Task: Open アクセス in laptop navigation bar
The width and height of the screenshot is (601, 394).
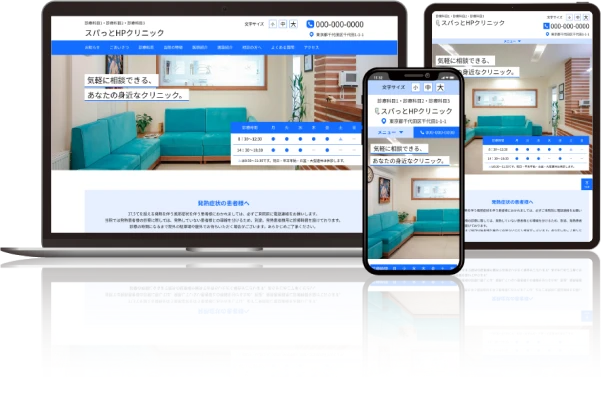Action: [x=312, y=48]
